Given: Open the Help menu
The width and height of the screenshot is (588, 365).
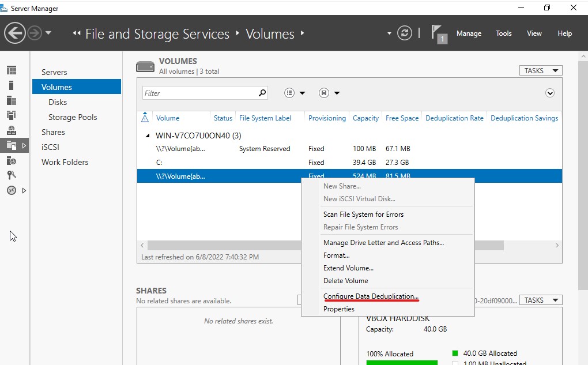Looking at the screenshot, I should [564, 33].
